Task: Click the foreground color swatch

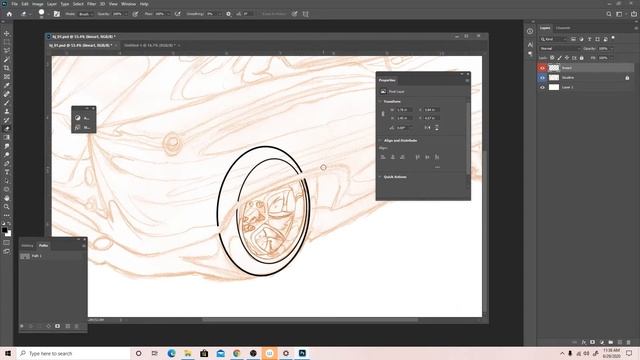Action: pyautogui.click(x=4, y=230)
